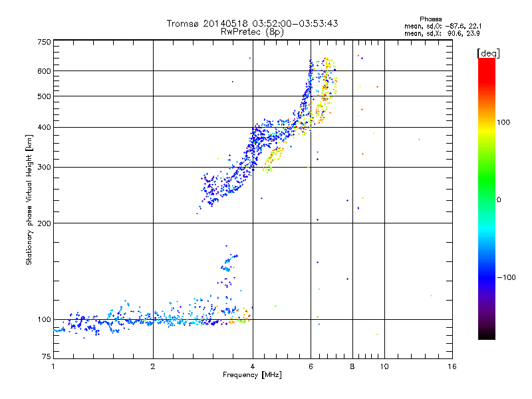Click the x-axis tick label '6'
The width and height of the screenshot is (532, 399).
pyautogui.click(x=311, y=366)
